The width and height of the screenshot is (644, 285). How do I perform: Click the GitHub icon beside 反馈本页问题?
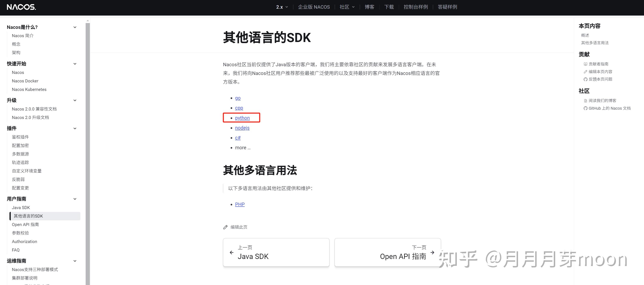585,79
